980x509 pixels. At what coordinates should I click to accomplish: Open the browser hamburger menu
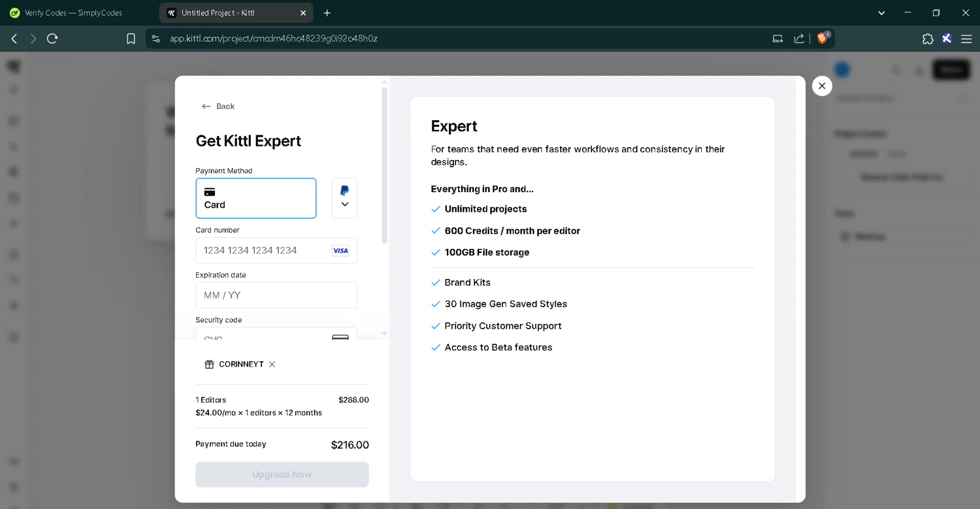pyautogui.click(x=966, y=39)
